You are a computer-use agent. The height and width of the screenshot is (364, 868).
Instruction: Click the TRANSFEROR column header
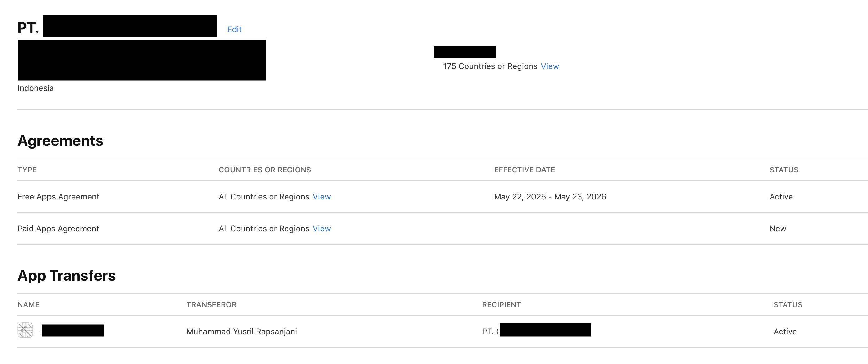211,305
